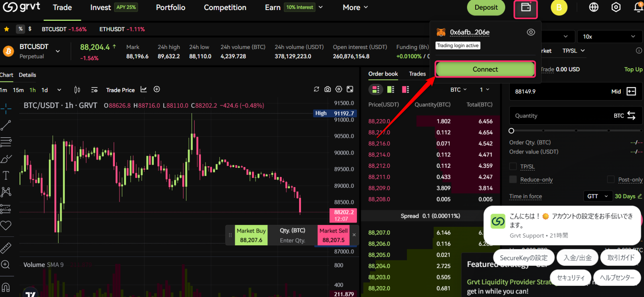Open the Portfolio menu item
The image size is (644, 297).
170,7
